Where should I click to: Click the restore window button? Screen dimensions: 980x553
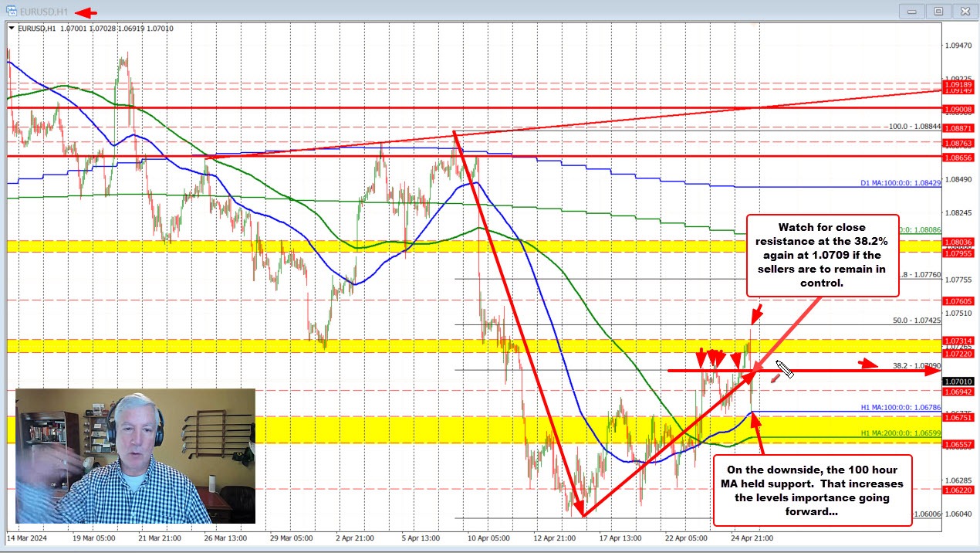[938, 11]
